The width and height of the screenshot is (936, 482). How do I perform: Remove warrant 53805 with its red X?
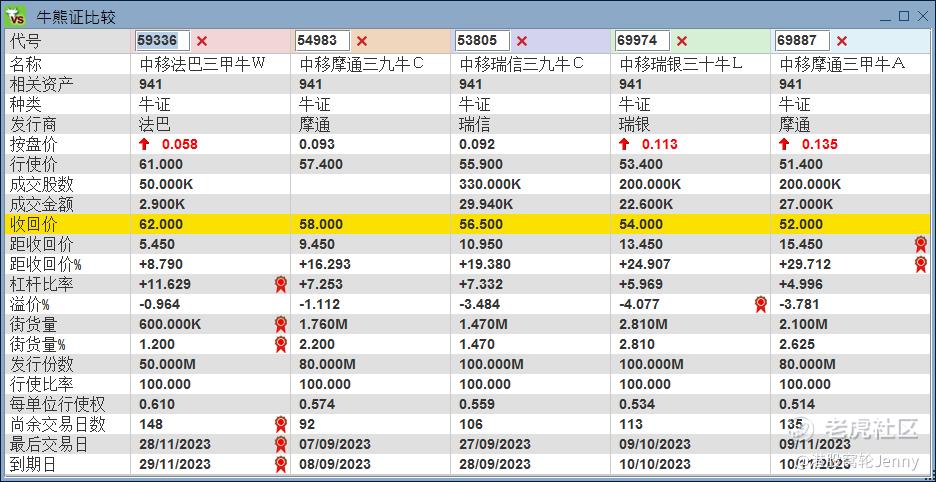(522, 41)
